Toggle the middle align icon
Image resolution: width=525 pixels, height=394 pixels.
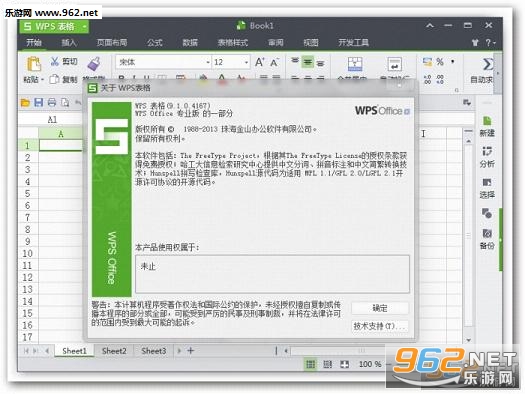point(307,62)
